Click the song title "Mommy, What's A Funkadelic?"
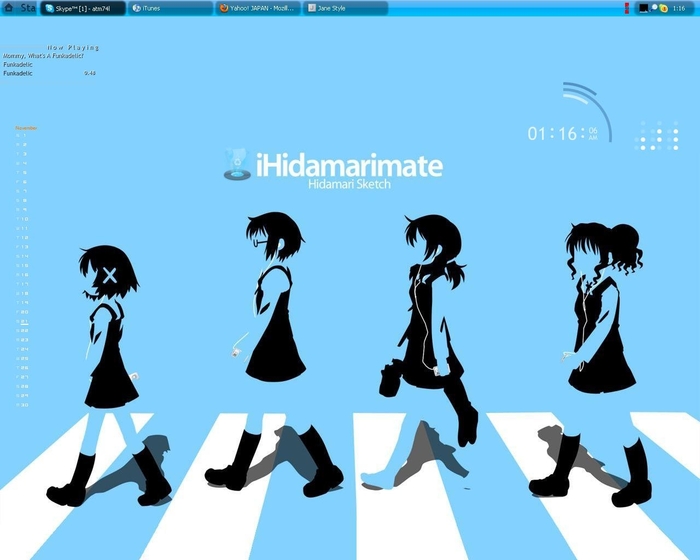 (43, 56)
